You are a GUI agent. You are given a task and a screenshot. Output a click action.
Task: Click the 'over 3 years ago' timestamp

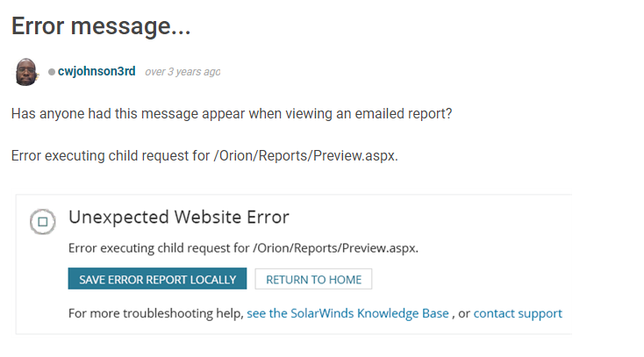tap(182, 72)
